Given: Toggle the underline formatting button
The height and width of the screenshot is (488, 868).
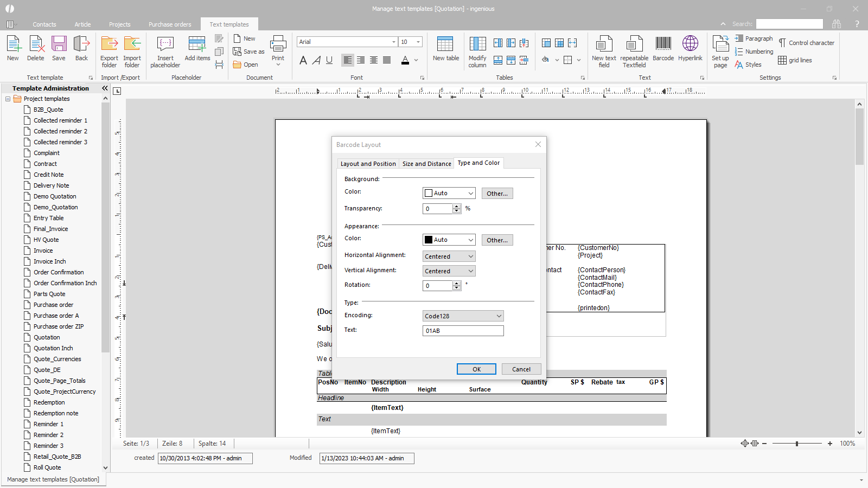Looking at the screenshot, I should coord(329,60).
